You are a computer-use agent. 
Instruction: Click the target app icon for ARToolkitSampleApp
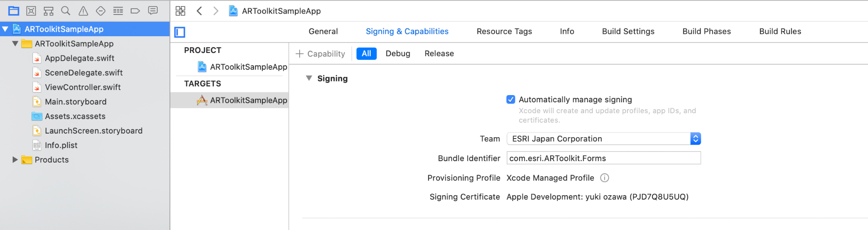(202, 101)
